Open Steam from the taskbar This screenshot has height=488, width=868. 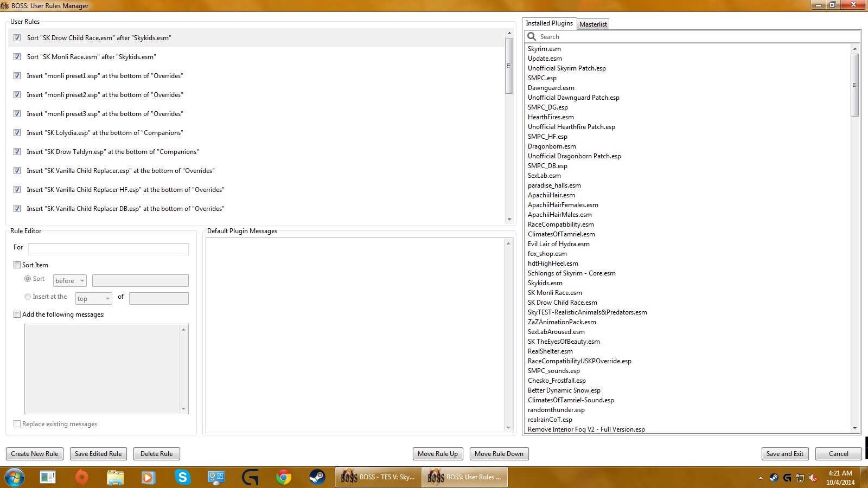(x=317, y=478)
